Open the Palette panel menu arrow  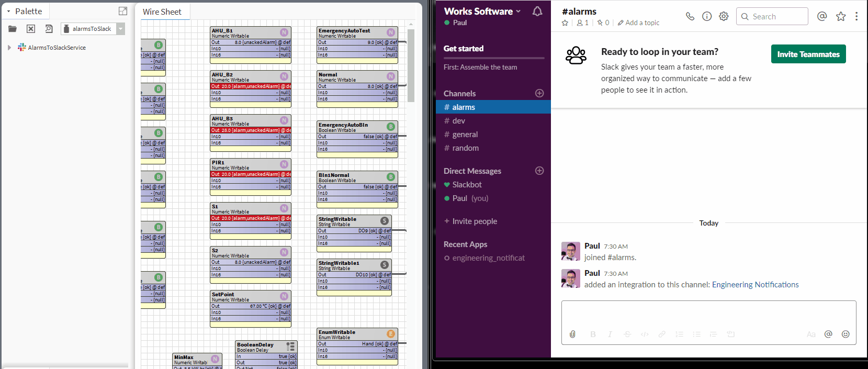coord(8,11)
